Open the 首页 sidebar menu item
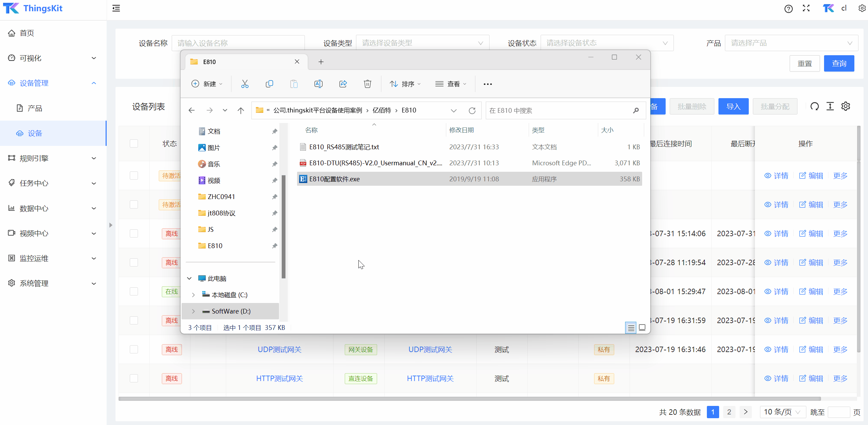Screen dimensions: 868x425 click(53, 33)
